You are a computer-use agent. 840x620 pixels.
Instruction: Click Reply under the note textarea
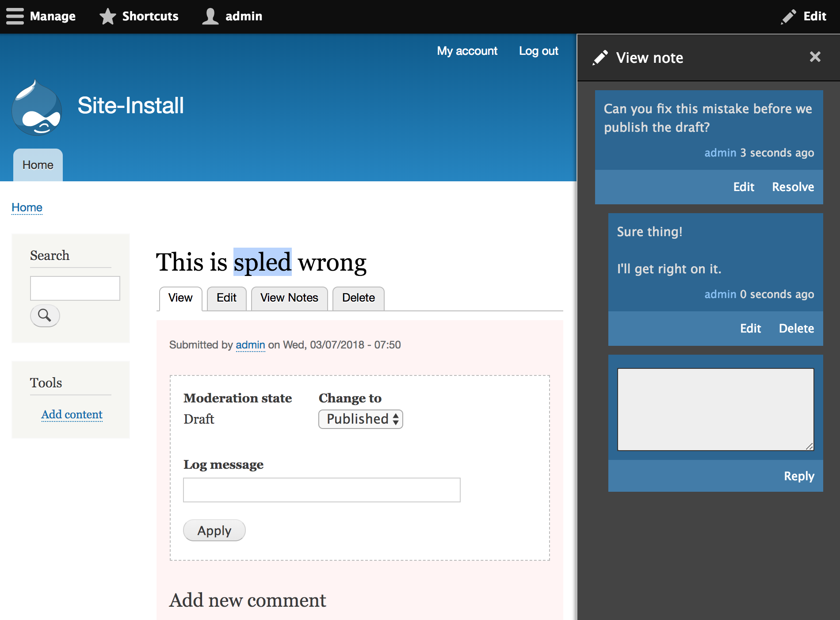[798, 476]
